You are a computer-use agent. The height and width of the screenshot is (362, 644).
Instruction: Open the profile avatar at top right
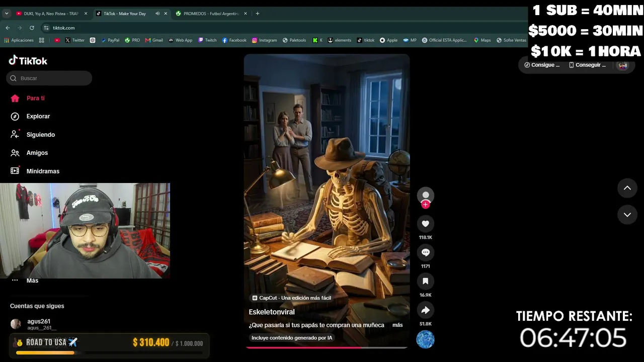point(623,65)
